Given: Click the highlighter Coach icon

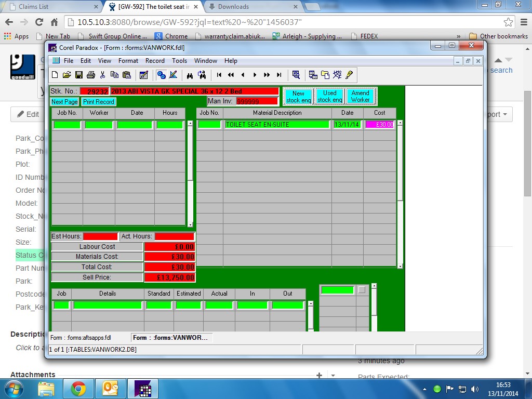Looking at the screenshot, I should click(349, 75).
